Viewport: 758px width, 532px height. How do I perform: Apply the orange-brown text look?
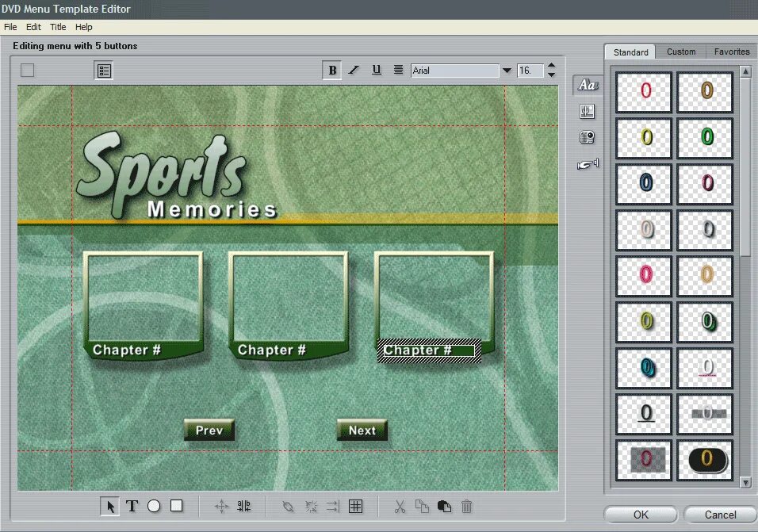(x=706, y=92)
